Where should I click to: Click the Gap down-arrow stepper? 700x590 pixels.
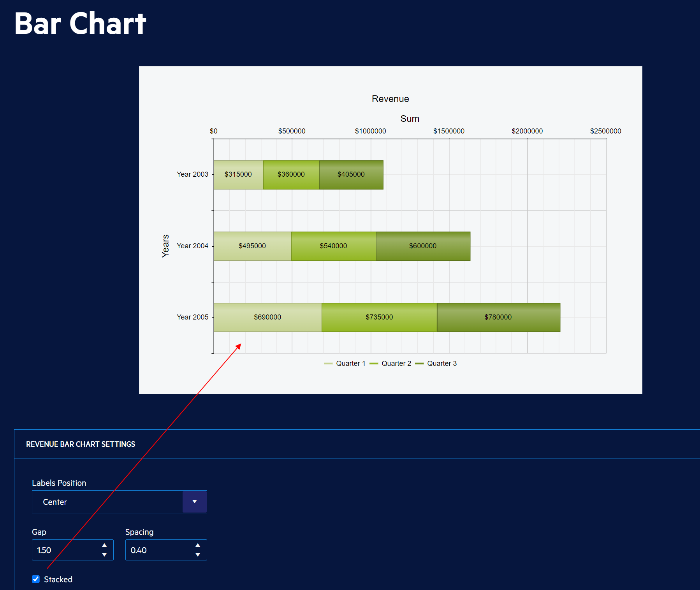(104, 555)
